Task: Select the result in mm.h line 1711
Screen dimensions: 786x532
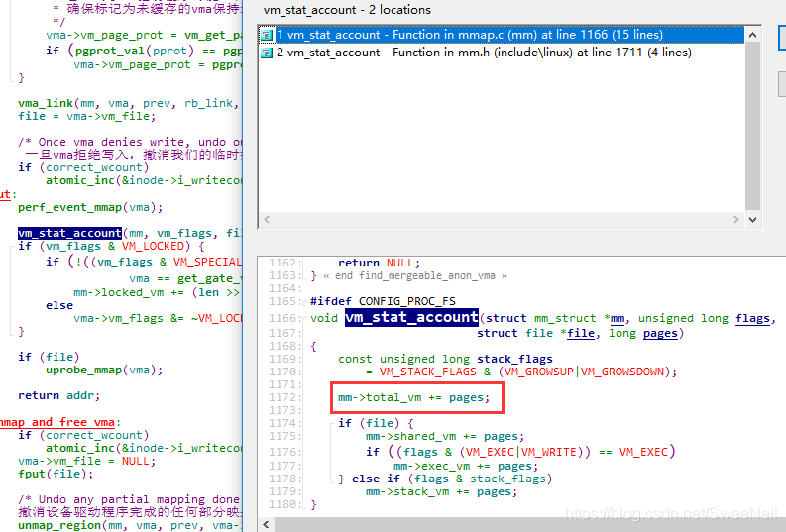Action: (502, 53)
